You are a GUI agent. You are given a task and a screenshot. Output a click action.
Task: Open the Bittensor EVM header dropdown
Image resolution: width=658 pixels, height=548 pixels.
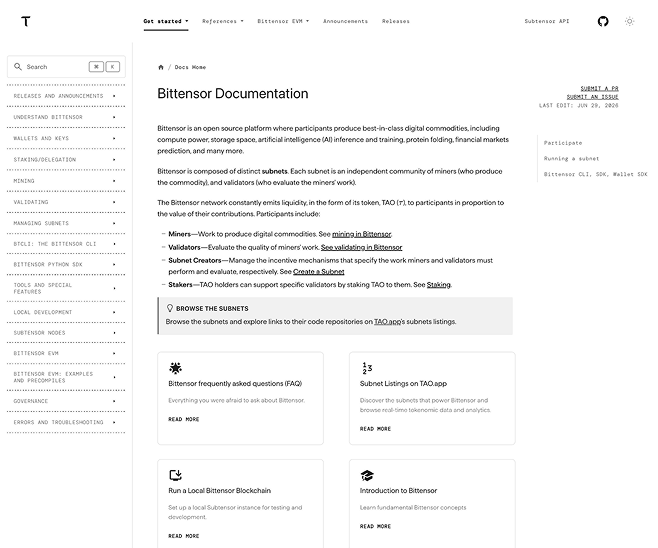point(283,21)
